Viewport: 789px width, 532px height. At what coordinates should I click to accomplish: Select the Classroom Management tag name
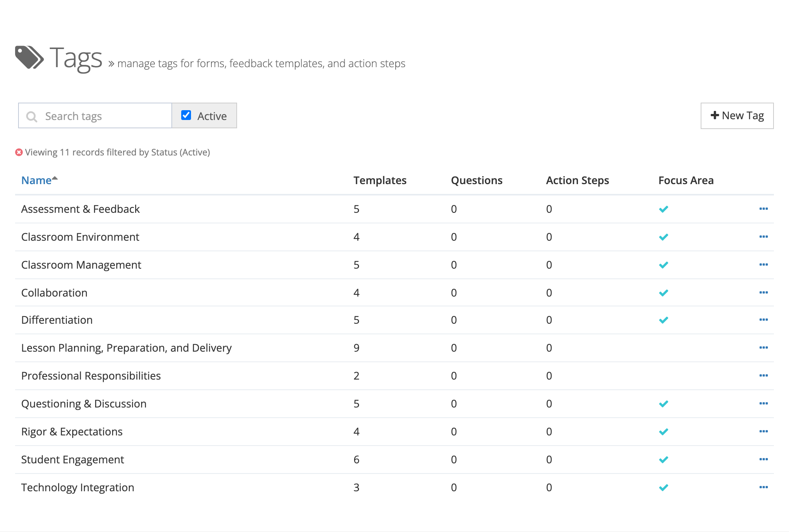(81, 265)
